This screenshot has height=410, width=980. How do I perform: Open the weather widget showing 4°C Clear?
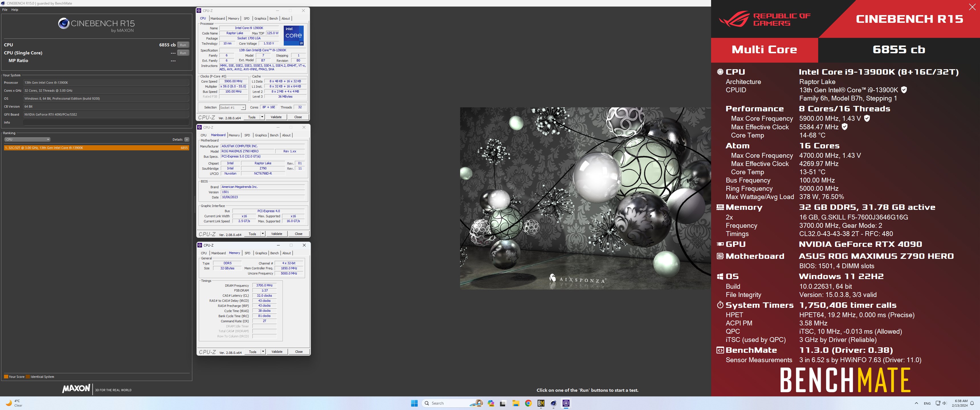pyautogui.click(x=14, y=403)
